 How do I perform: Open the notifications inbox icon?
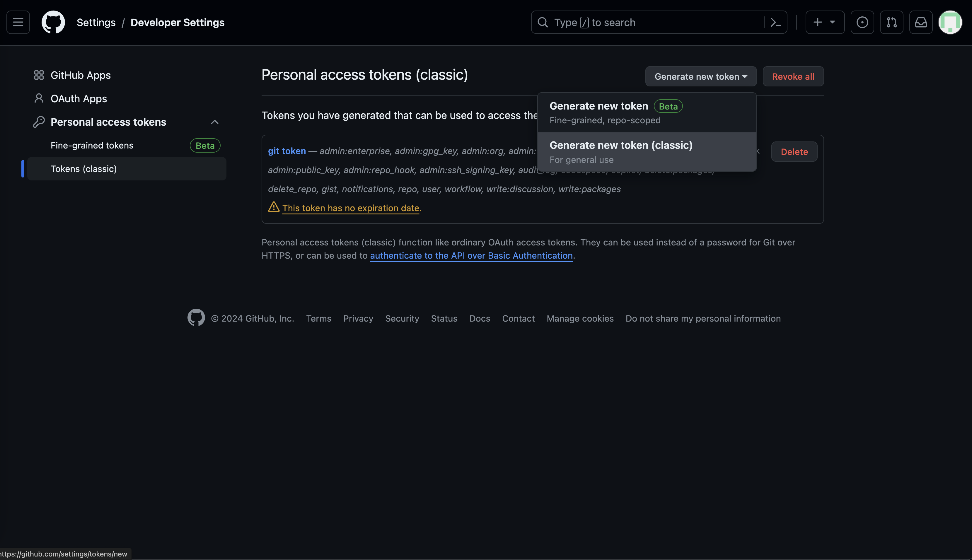(x=920, y=22)
